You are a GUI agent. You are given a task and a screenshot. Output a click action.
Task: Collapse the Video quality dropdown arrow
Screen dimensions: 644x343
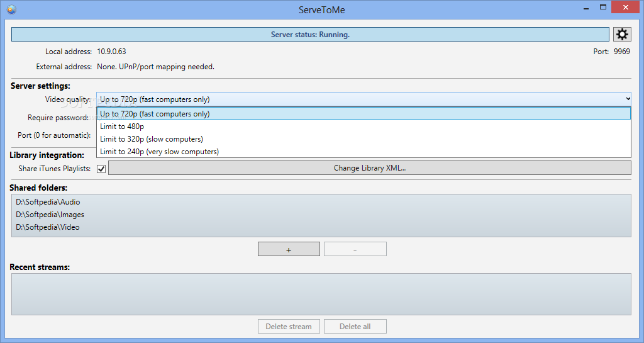(x=627, y=99)
